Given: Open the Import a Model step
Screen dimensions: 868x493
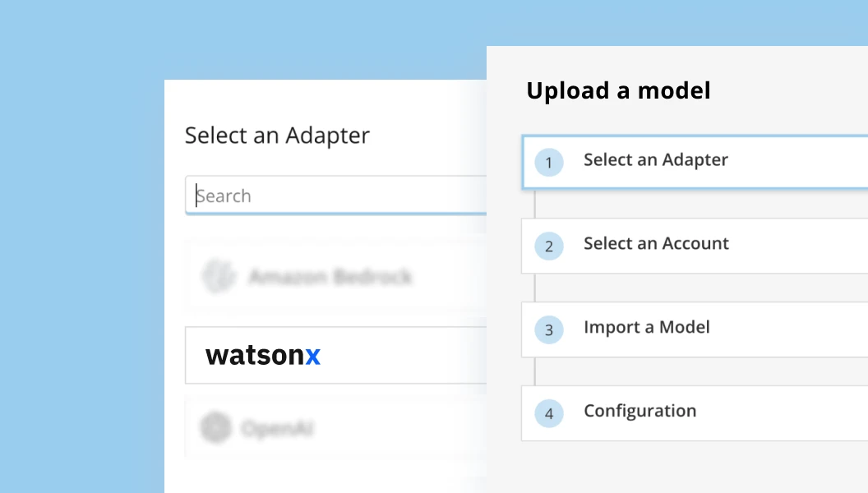Looking at the screenshot, I should click(x=647, y=327).
